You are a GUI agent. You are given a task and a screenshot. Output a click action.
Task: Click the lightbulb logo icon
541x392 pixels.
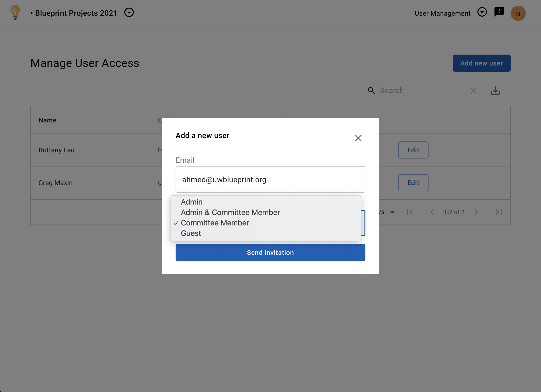pyautogui.click(x=15, y=13)
